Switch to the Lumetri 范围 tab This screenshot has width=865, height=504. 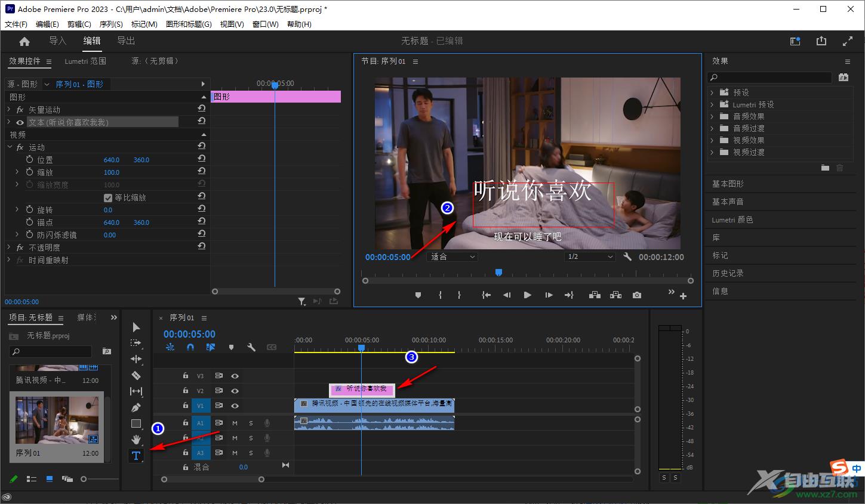coord(85,61)
